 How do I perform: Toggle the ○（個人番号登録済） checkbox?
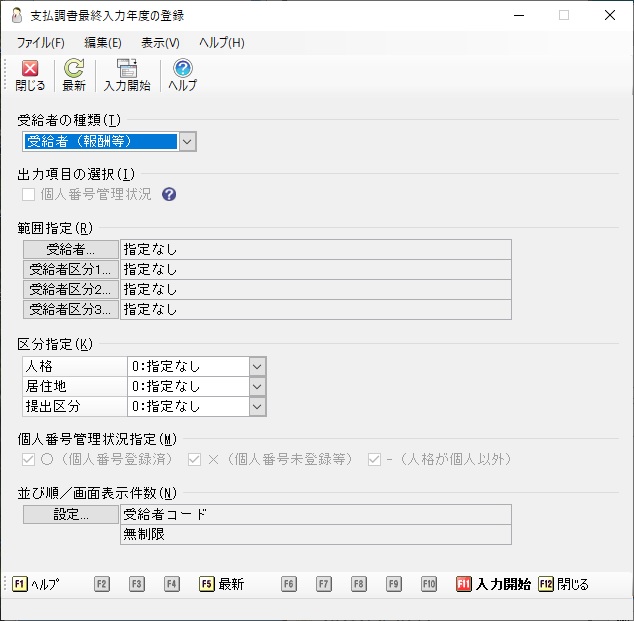click(x=29, y=460)
